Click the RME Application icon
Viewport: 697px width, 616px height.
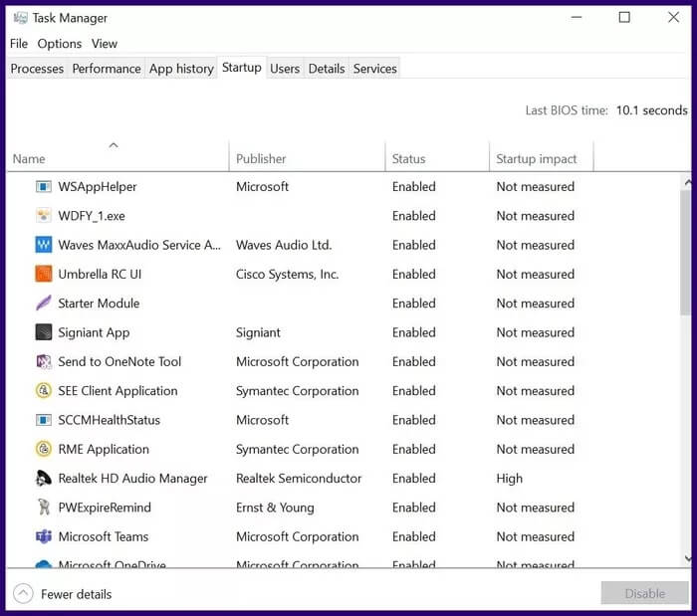tap(44, 449)
